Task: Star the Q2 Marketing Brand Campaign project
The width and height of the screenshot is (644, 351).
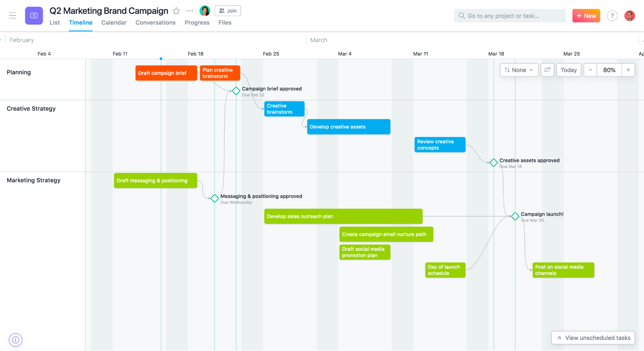Action: point(176,11)
